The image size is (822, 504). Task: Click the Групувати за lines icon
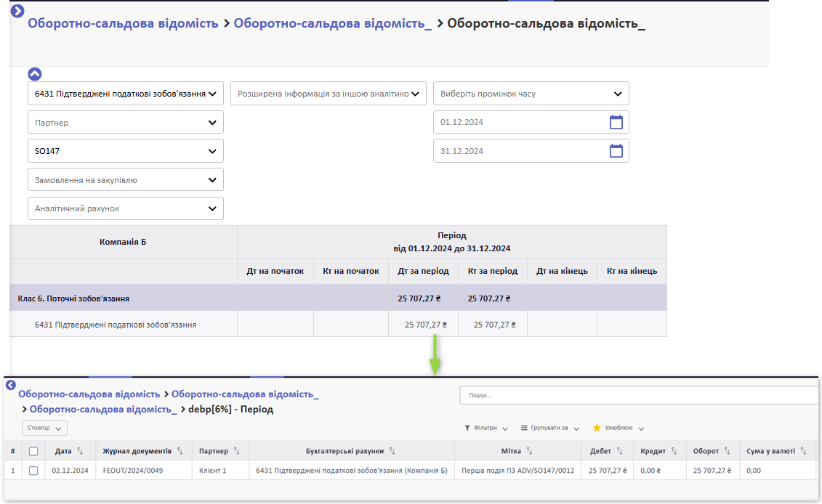click(524, 428)
